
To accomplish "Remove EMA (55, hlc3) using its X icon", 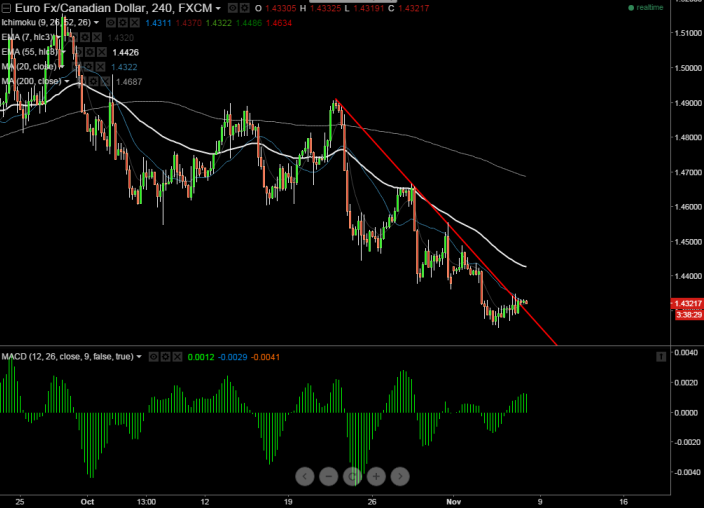I will (x=102, y=52).
